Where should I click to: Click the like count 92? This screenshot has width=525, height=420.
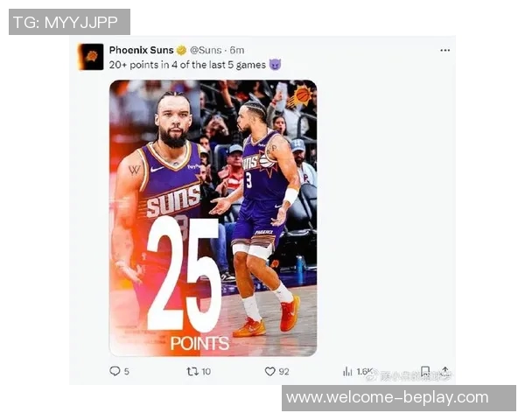click(283, 371)
